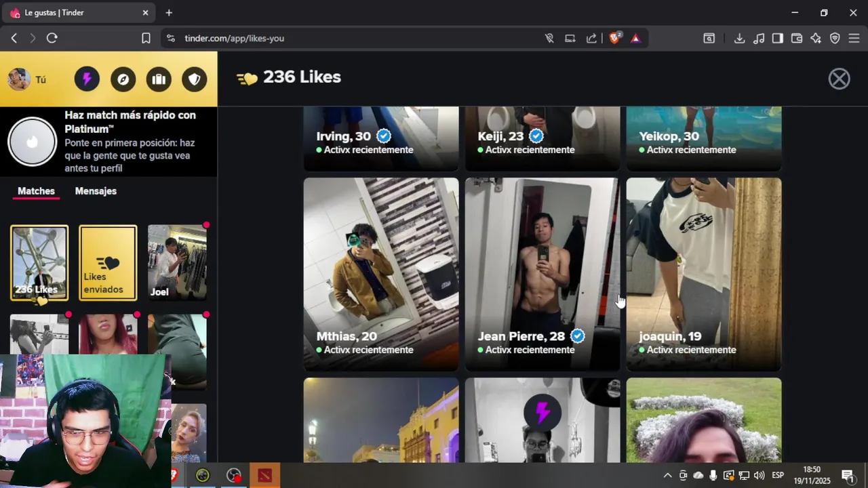Open a new browser tab
The width and height of the screenshot is (868, 488).
(x=169, y=13)
